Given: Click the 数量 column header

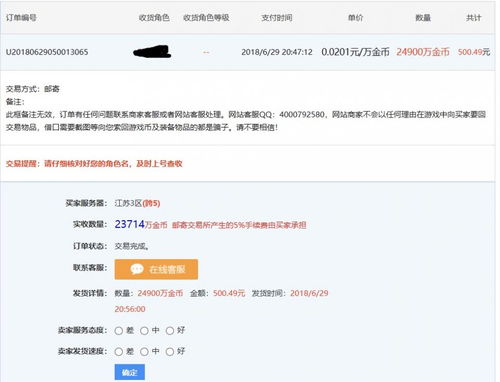Looking at the screenshot, I should 423,18.
